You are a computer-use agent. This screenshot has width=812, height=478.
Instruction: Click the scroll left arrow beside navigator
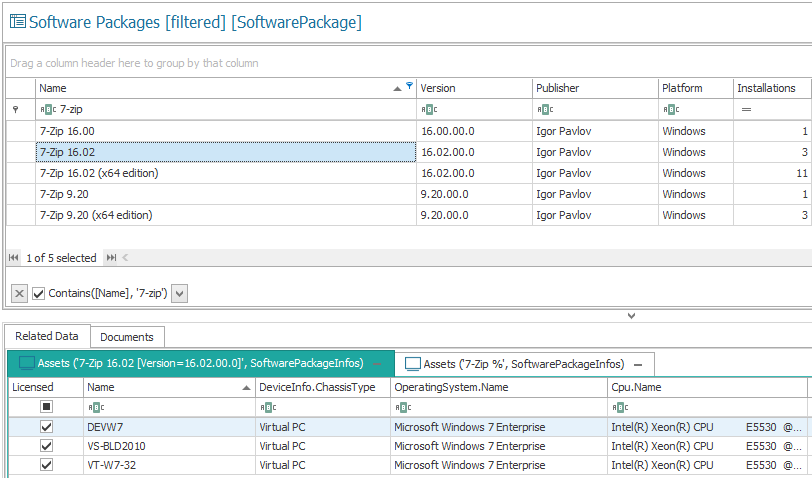[x=125, y=257]
